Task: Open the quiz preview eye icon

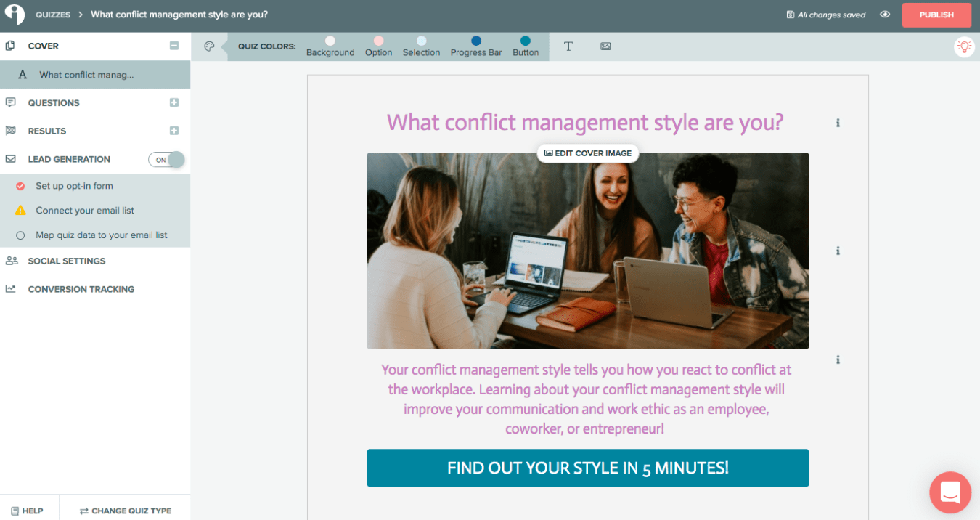Action: click(885, 15)
